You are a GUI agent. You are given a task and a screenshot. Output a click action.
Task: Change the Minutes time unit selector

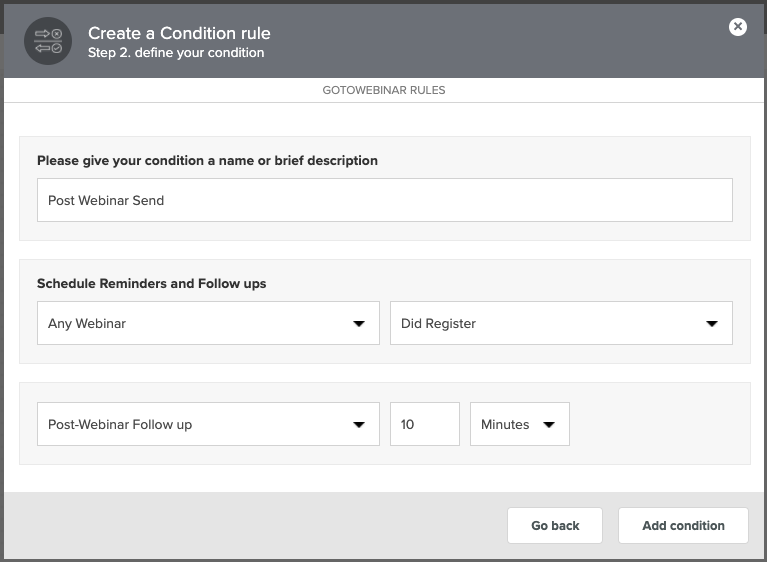click(519, 424)
